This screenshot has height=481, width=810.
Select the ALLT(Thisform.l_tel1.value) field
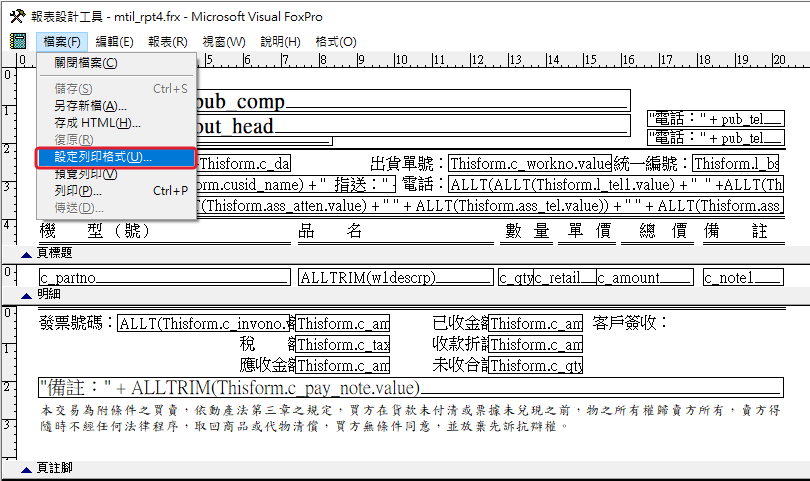click(x=616, y=184)
